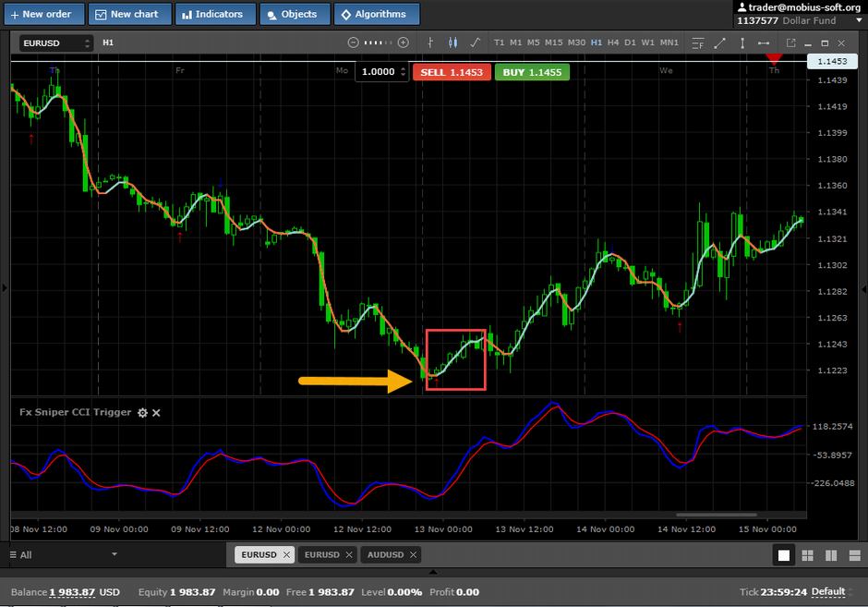
Task: Click the chart horizontal scrollbar thumb
Action: click(717, 515)
